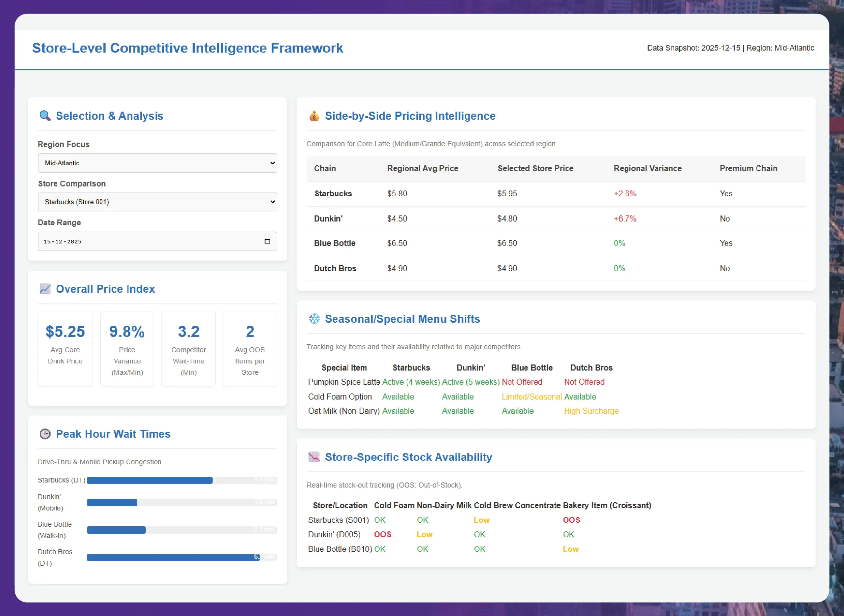Click the Low status for Dunkin' non-dairy milk
The height and width of the screenshot is (616, 844).
click(424, 534)
